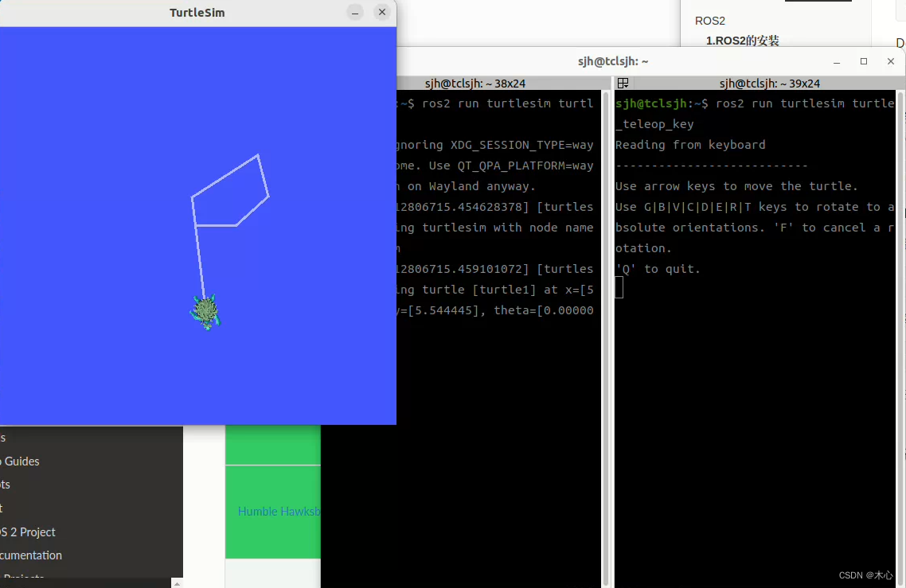Click the Terminator split layout grid icon
Image resolution: width=906 pixels, height=588 pixels.
[623, 84]
